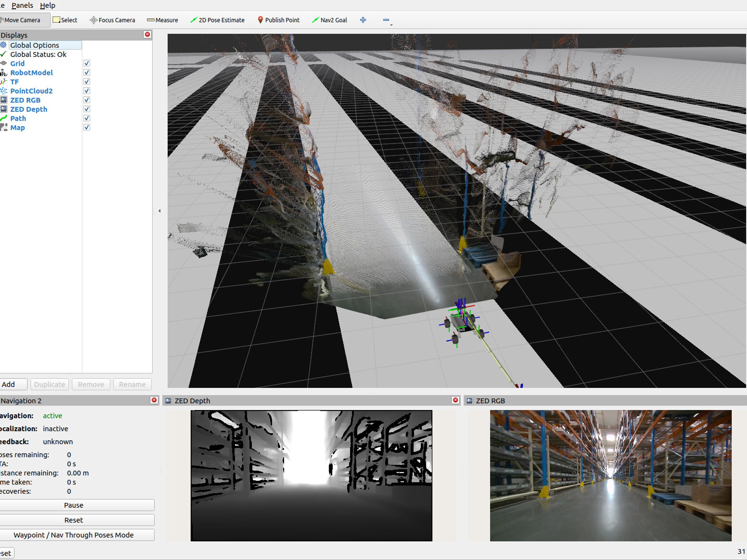The height and width of the screenshot is (560, 747).
Task: Activate the Select tool in toolbar
Action: tap(65, 20)
